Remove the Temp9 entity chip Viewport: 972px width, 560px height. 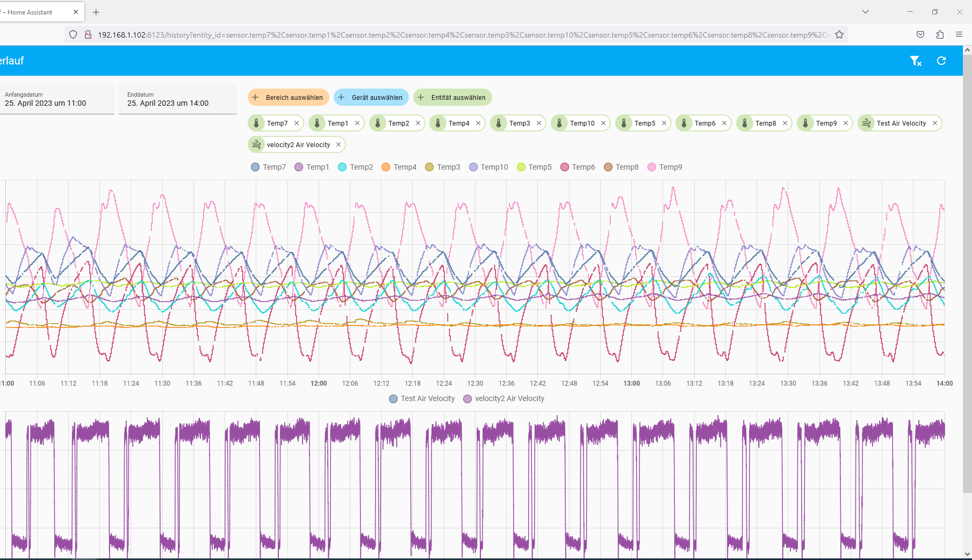coord(846,123)
